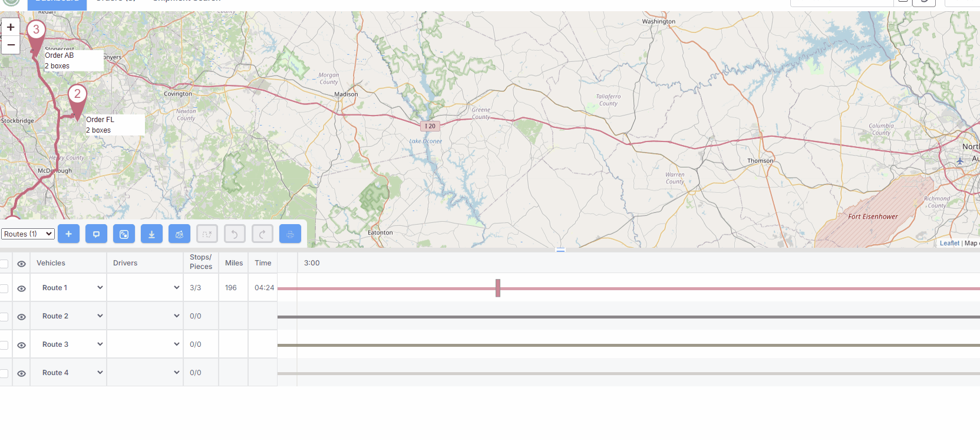Click the 3:00 timeline time label
Viewport: 980px width, 440px height.
[x=312, y=263]
